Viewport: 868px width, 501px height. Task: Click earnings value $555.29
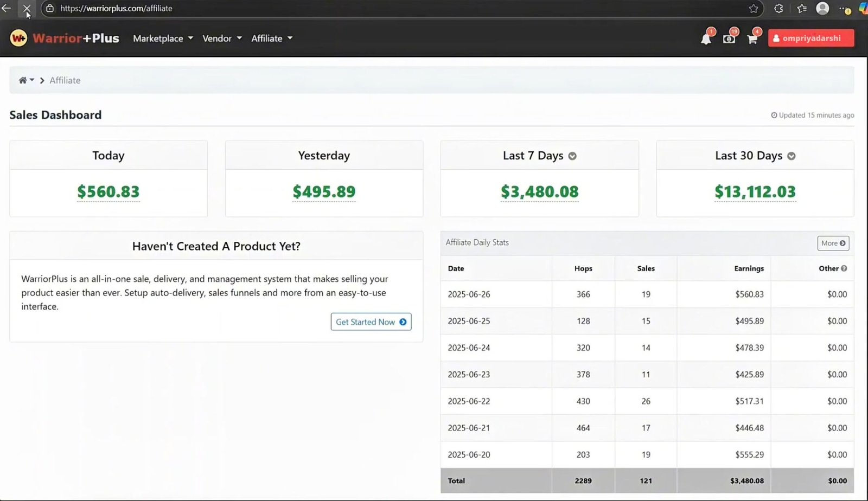click(749, 454)
